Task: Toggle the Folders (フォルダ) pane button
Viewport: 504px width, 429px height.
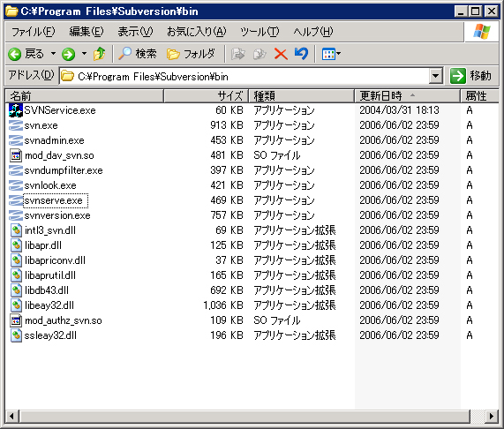Action: click(x=191, y=54)
